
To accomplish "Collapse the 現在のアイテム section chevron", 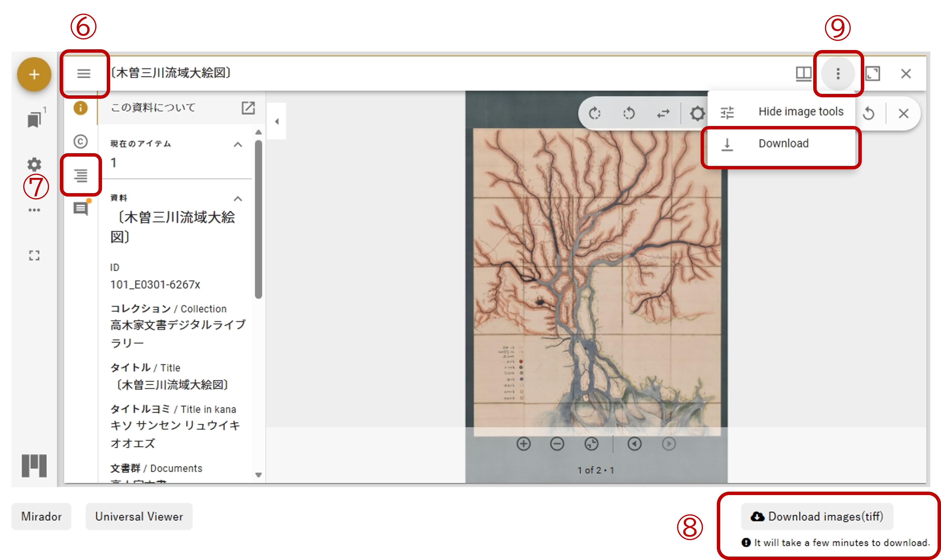I will point(238,145).
